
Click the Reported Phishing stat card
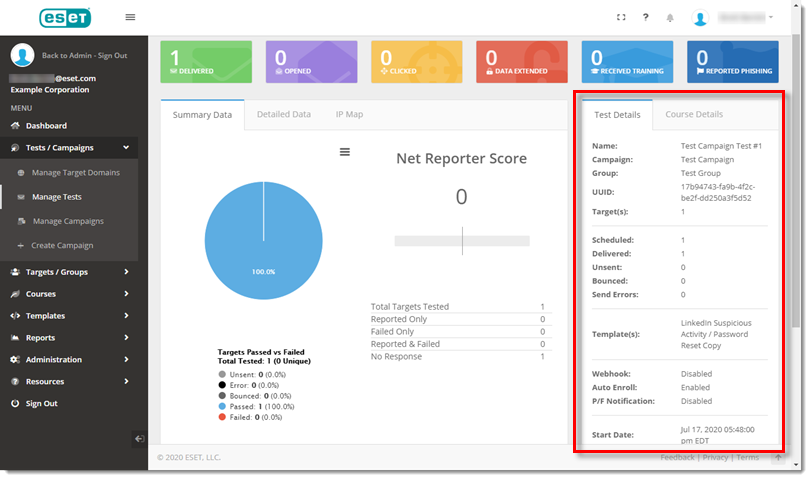pyautogui.click(x=733, y=62)
